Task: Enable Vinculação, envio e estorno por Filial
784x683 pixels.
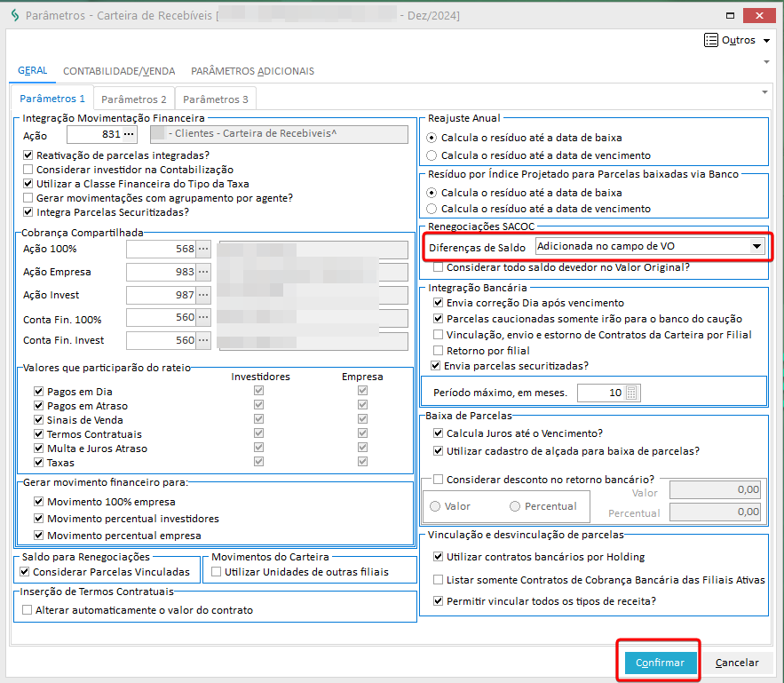Action: 438,335
